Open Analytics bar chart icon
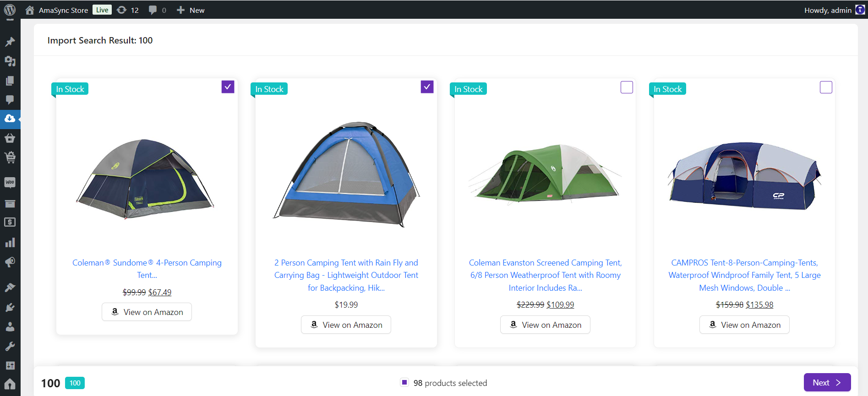 (x=10, y=243)
